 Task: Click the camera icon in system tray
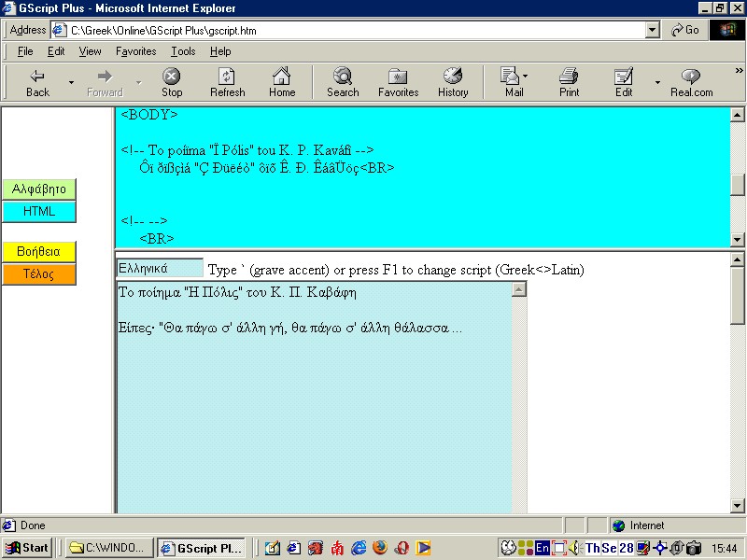click(695, 548)
